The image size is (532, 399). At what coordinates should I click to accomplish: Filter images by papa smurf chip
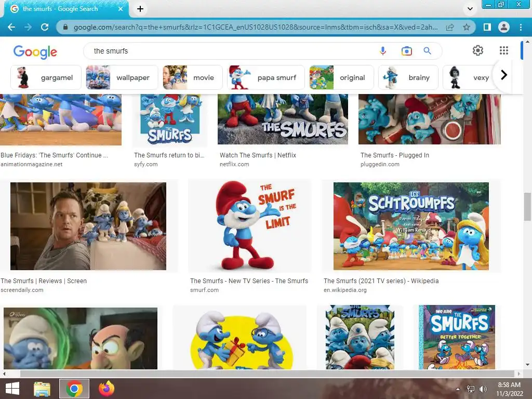(266, 77)
